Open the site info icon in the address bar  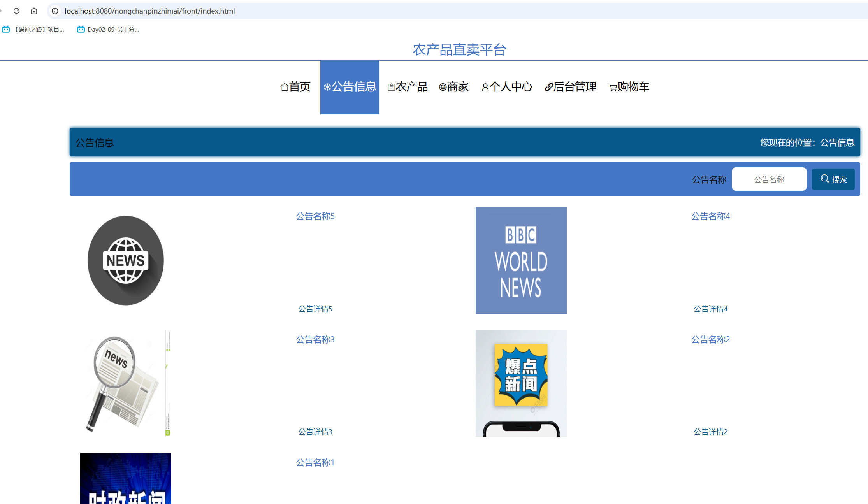tap(54, 11)
